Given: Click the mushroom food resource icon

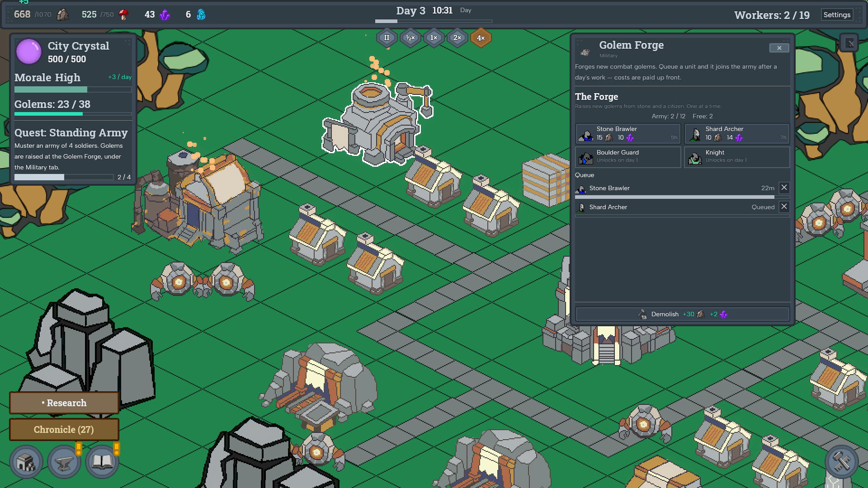Looking at the screenshot, I should 123,14.
